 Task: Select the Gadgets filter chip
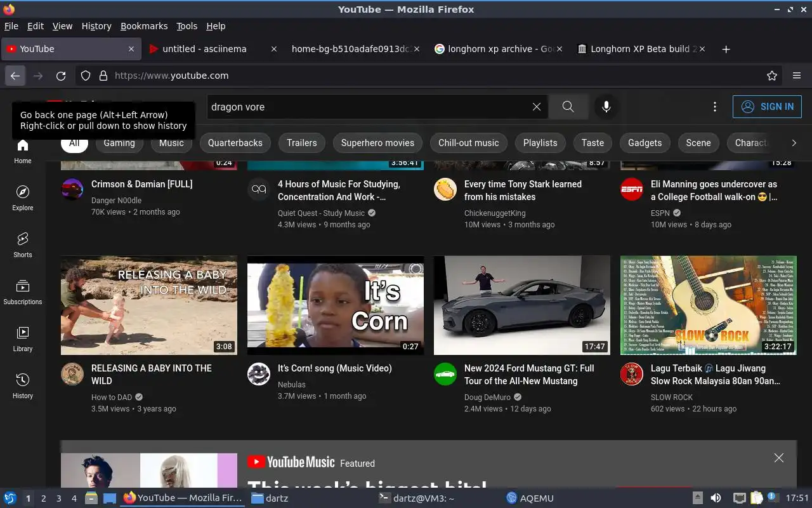(645, 143)
